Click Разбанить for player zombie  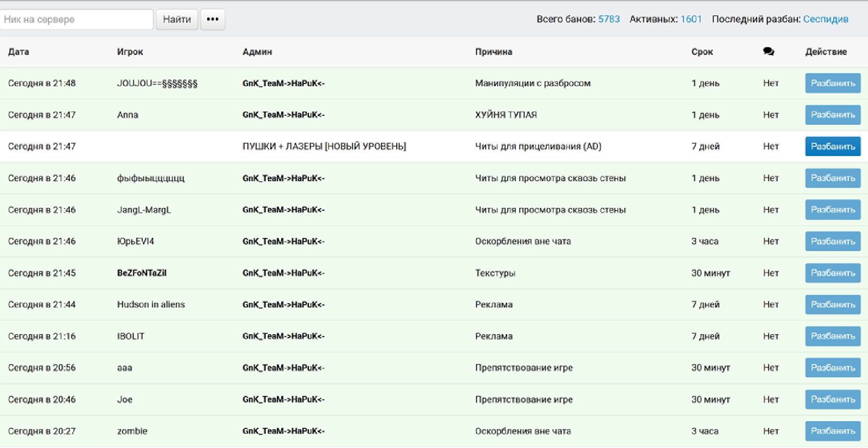point(832,431)
